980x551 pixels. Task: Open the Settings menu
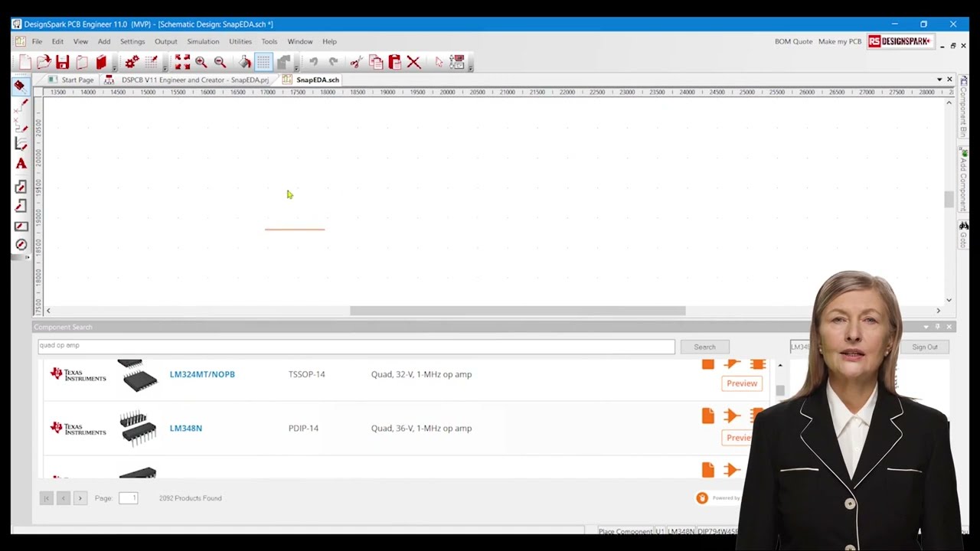pos(132,41)
